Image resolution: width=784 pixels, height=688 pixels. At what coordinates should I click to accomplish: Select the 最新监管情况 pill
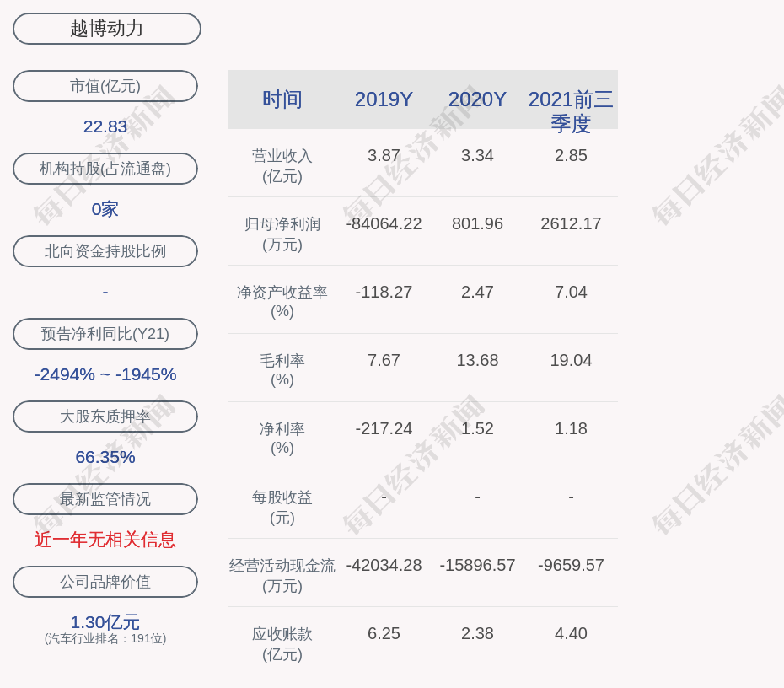pos(105,499)
